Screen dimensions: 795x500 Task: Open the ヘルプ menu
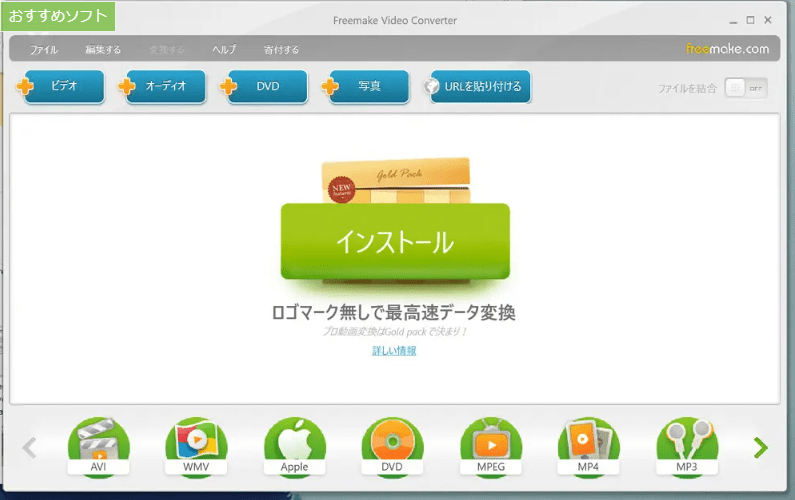224,50
